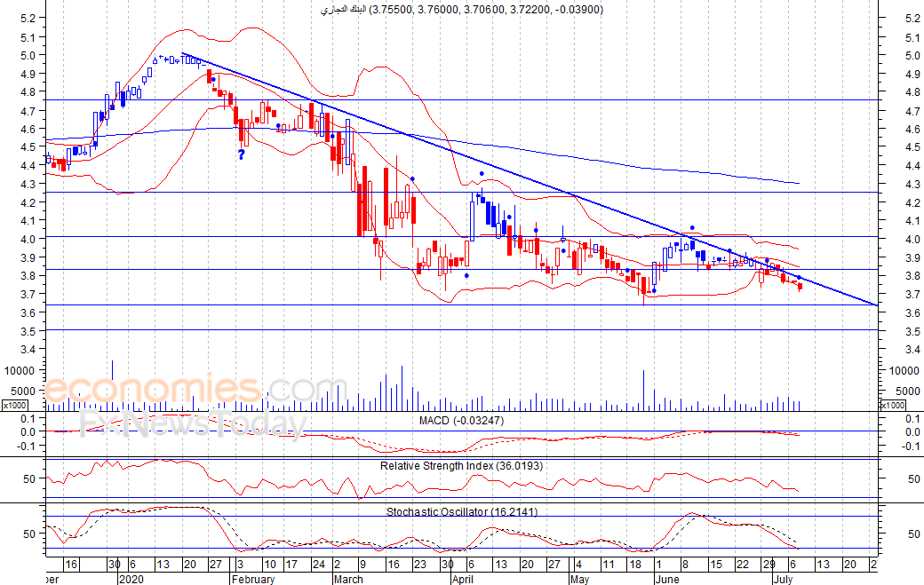Click the left x1000 volume scale box
Image resolution: width=924 pixels, height=585 pixels.
point(14,405)
